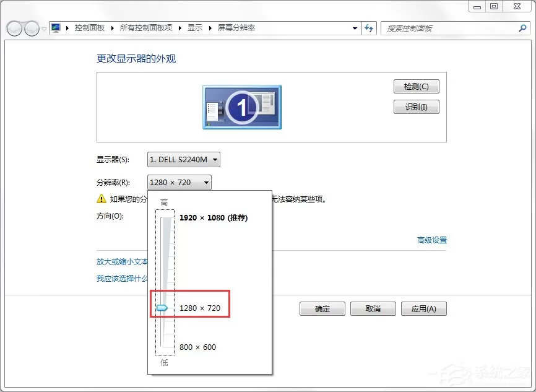Select the monitor 1 preview thumbnail

[x=242, y=107]
